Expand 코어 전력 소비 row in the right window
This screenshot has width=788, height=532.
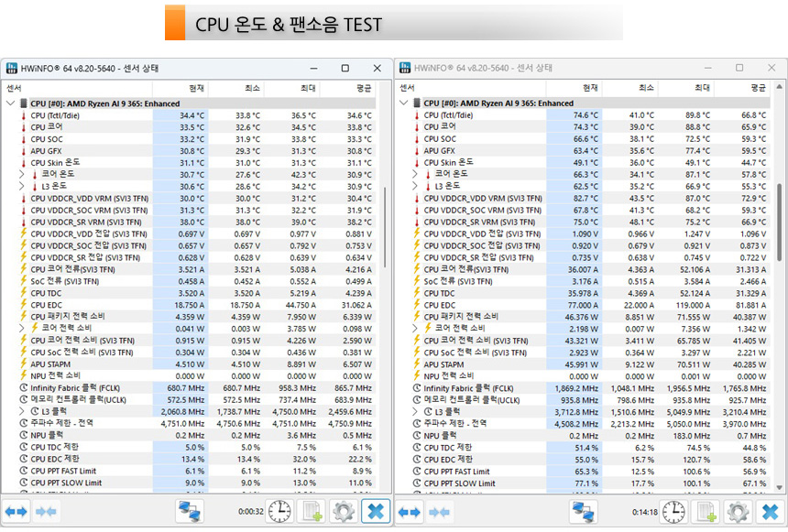point(416,329)
